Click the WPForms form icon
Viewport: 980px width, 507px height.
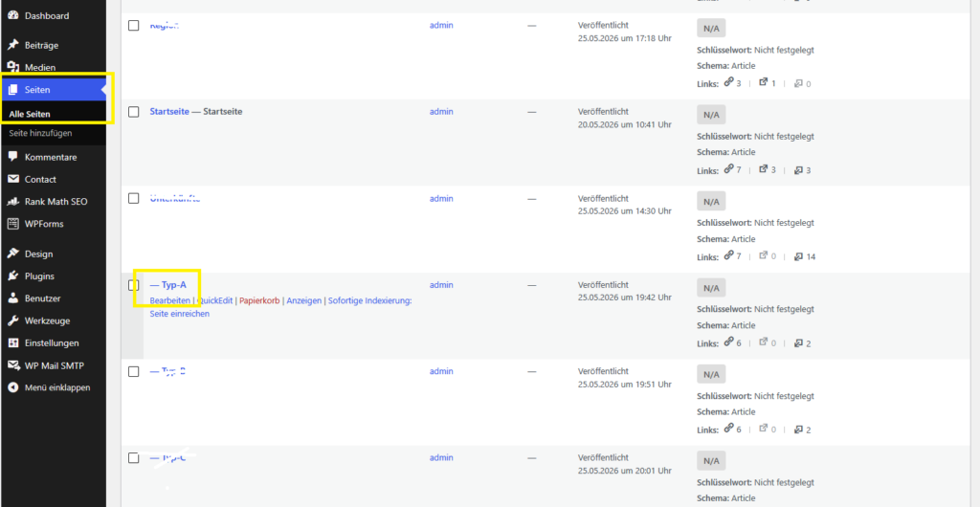[13, 224]
